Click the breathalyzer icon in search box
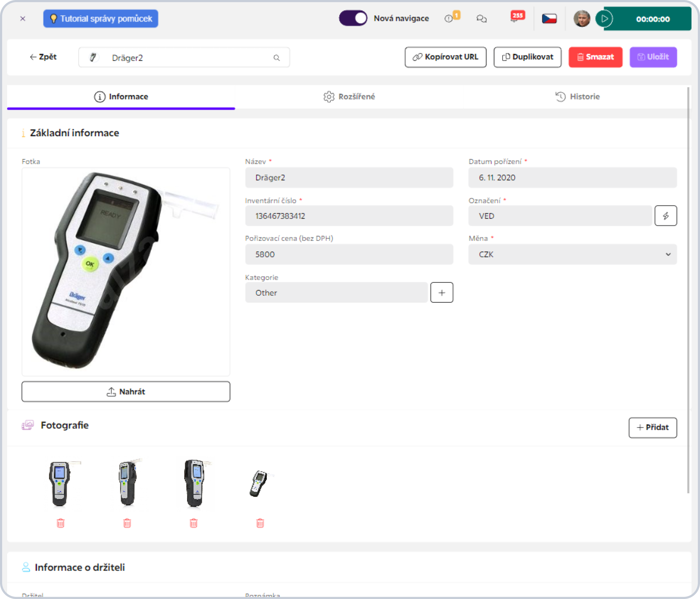The image size is (700, 599). 93,57
